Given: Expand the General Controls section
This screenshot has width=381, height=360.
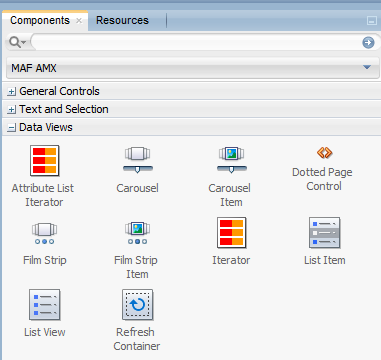Looking at the screenshot, I should [x=11, y=92].
